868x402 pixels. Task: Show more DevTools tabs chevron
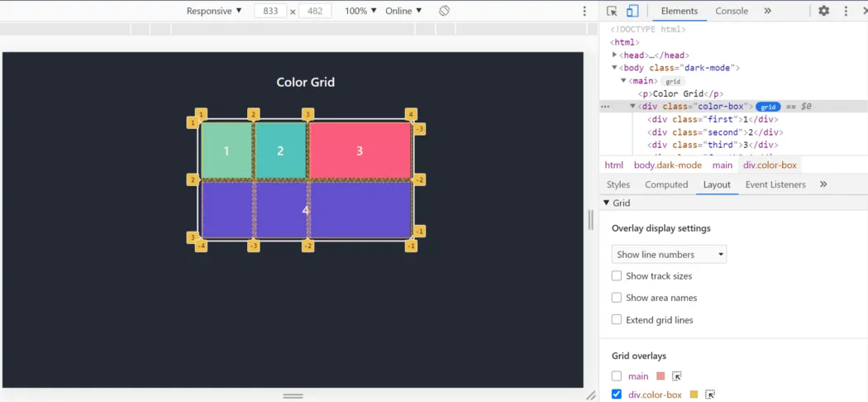click(767, 11)
